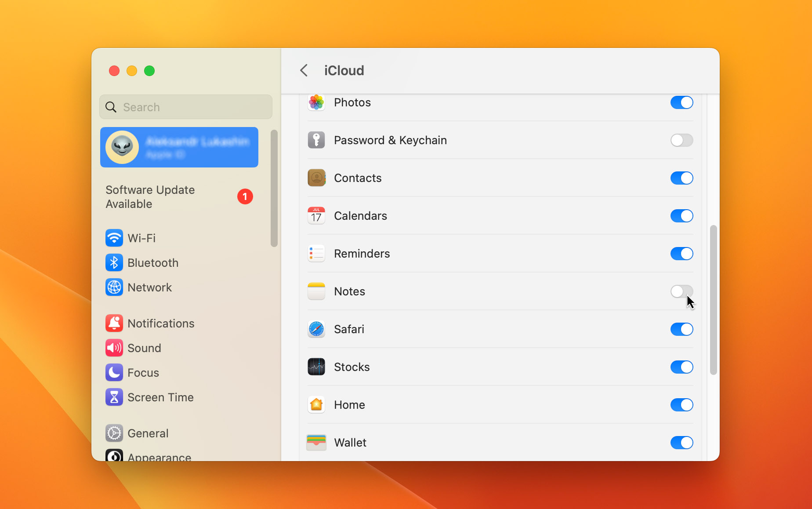Click the Photos app icon

[x=316, y=102]
